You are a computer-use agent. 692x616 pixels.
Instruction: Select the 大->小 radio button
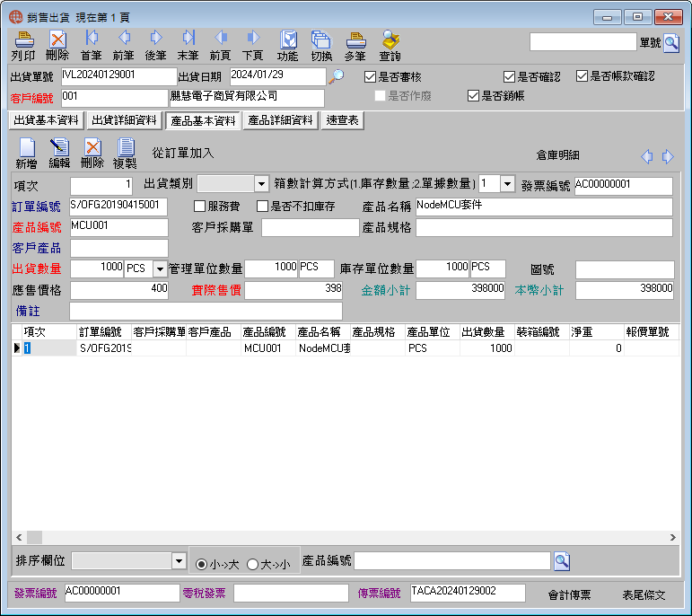coord(252,564)
